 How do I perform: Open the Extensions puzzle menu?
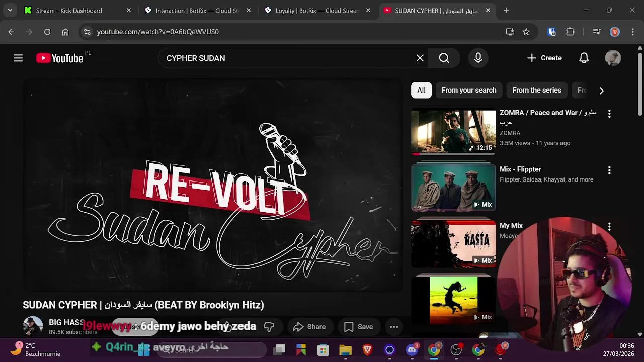pos(570,32)
